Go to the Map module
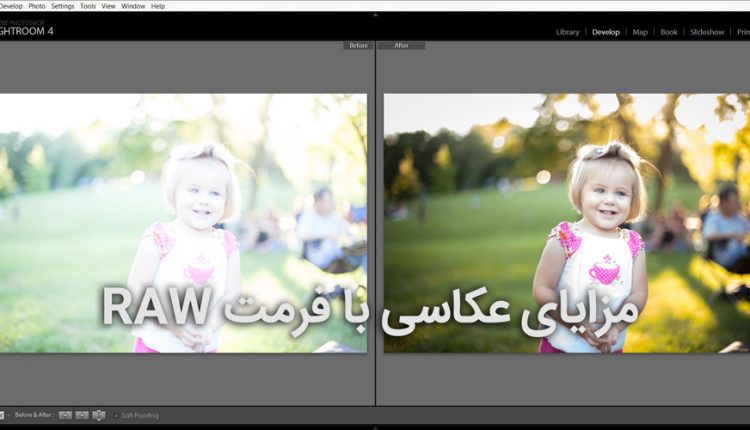 click(x=640, y=32)
